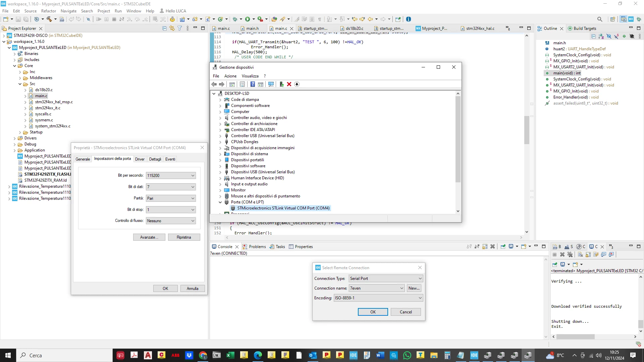Toggle Pin Console in Console view toolbar

click(x=503, y=246)
